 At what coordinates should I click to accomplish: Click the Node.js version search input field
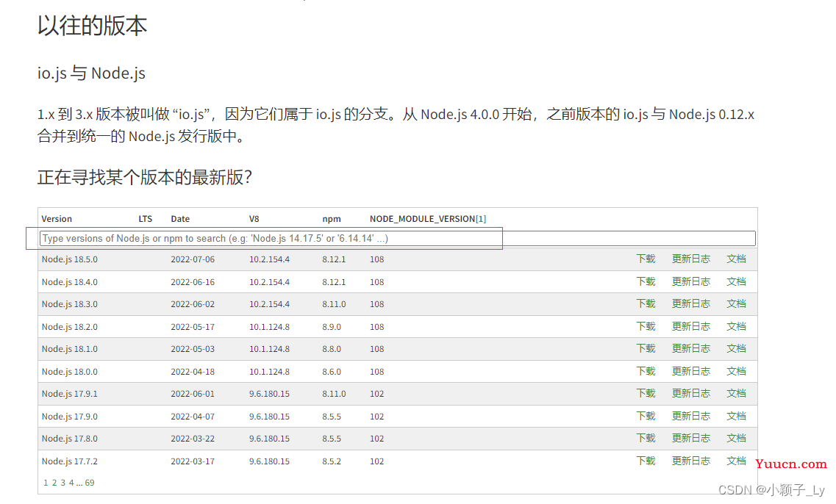397,239
